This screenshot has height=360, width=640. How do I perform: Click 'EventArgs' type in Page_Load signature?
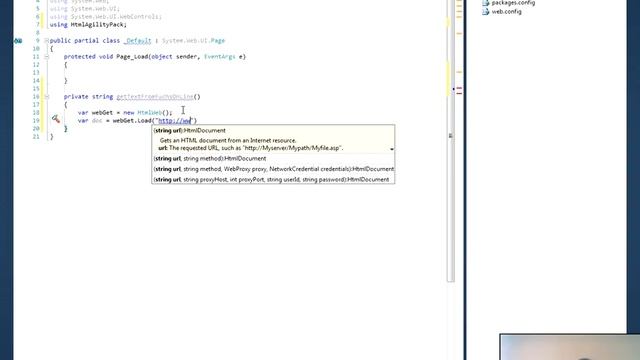click(x=220, y=57)
